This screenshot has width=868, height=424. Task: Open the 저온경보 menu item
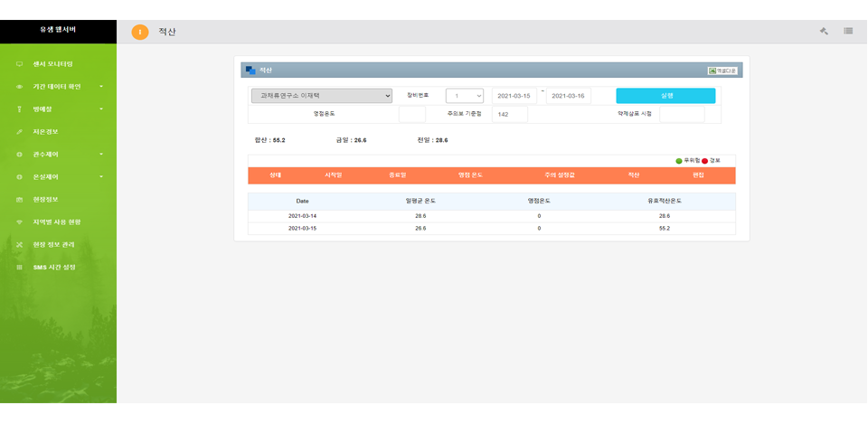click(45, 132)
